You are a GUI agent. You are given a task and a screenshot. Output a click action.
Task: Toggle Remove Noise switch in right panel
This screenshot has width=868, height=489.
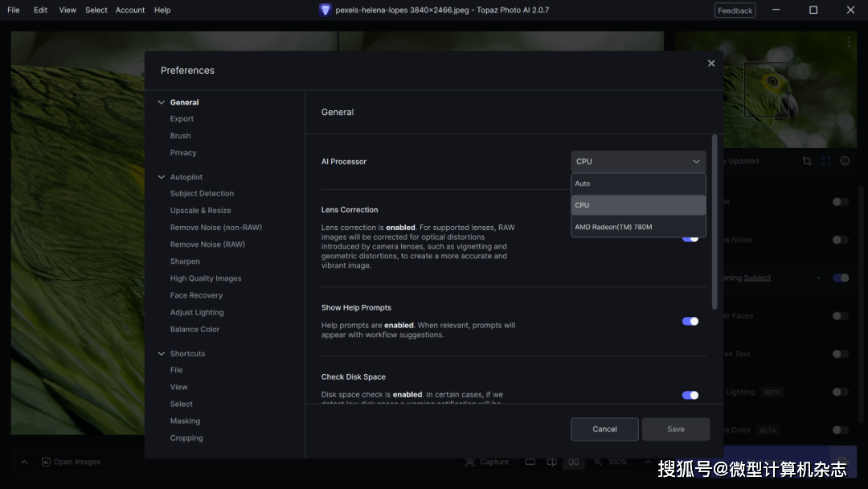point(841,240)
